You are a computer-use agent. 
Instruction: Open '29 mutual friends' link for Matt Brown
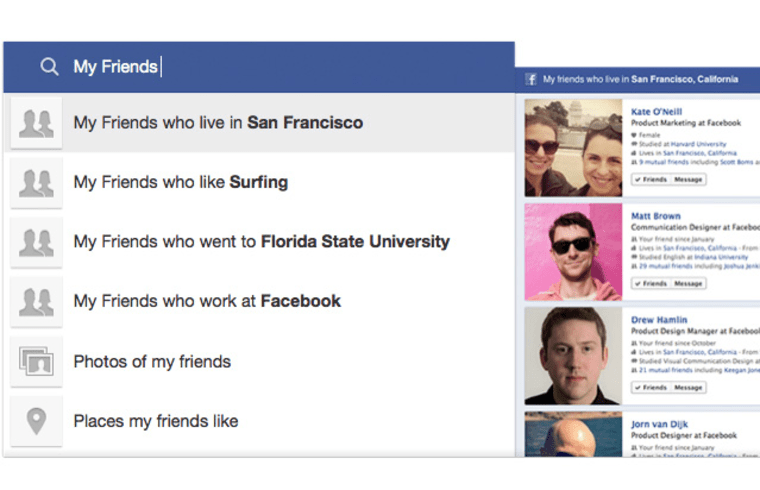[667, 266]
